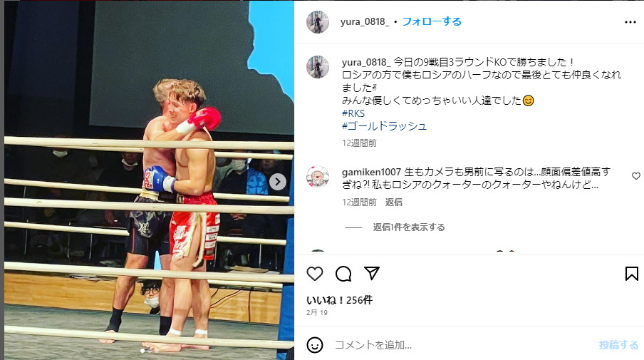The width and height of the screenshot is (644, 360).
Task: Open the three-dot more options menu
Action: pos(630,22)
